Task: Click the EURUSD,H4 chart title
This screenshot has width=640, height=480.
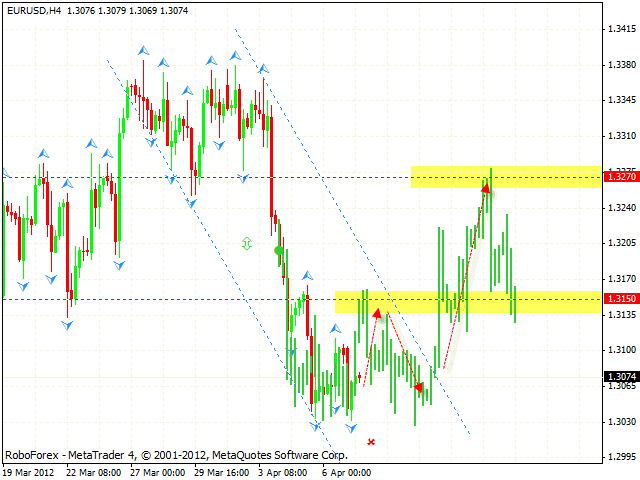Action: tap(32, 9)
